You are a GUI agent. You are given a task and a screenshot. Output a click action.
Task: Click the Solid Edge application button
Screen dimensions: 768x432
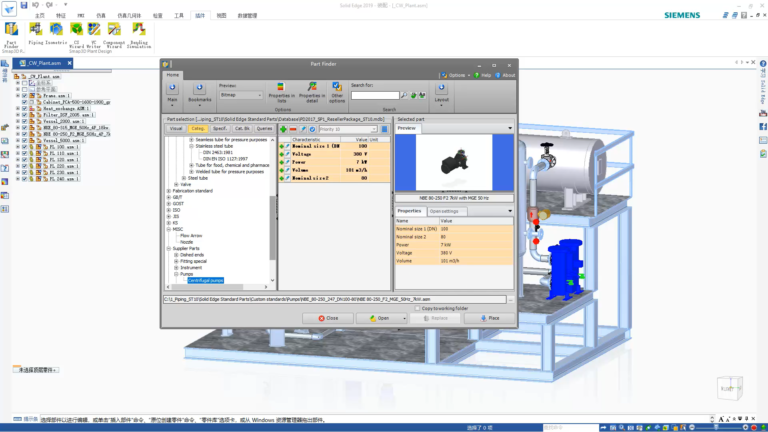(x=9, y=8)
